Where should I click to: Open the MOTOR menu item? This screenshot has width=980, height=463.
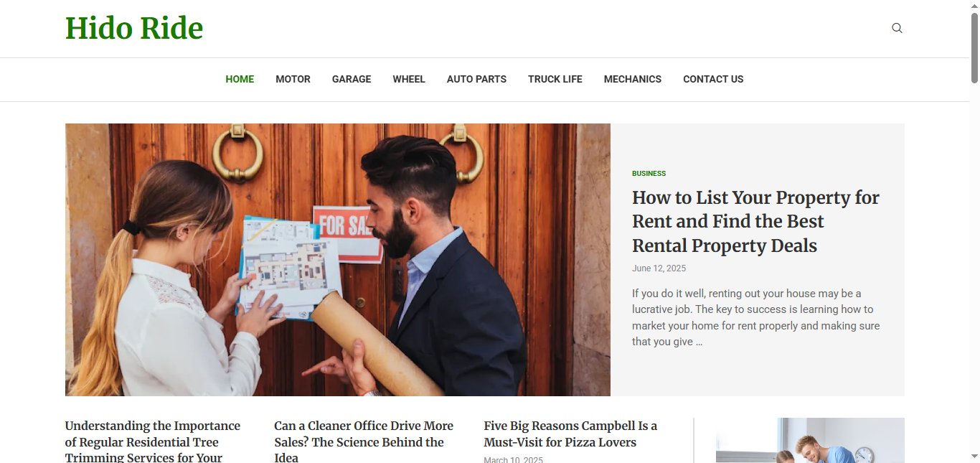pyautogui.click(x=293, y=79)
